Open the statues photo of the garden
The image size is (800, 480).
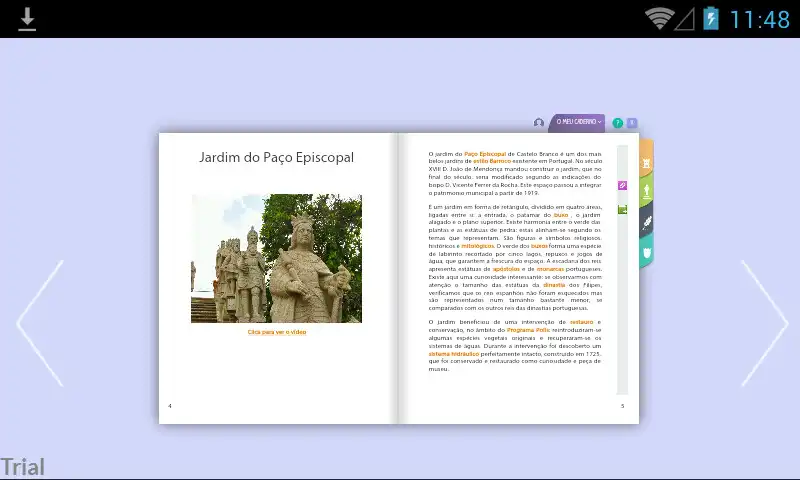[x=277, y=258]
